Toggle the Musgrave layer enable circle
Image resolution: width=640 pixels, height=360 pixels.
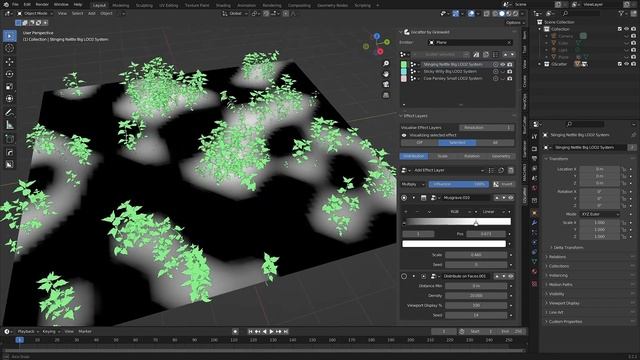404,198
